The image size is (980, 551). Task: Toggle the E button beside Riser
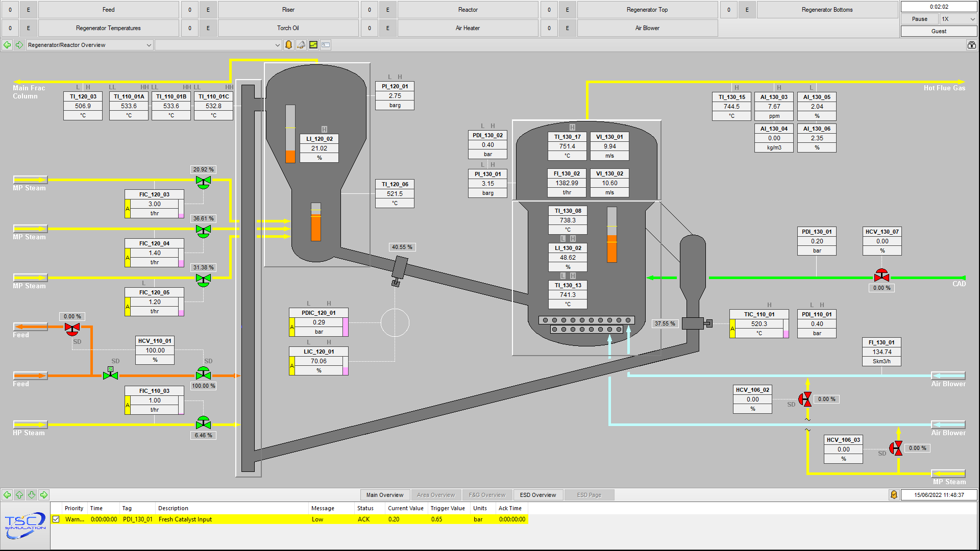click(208, 10)
